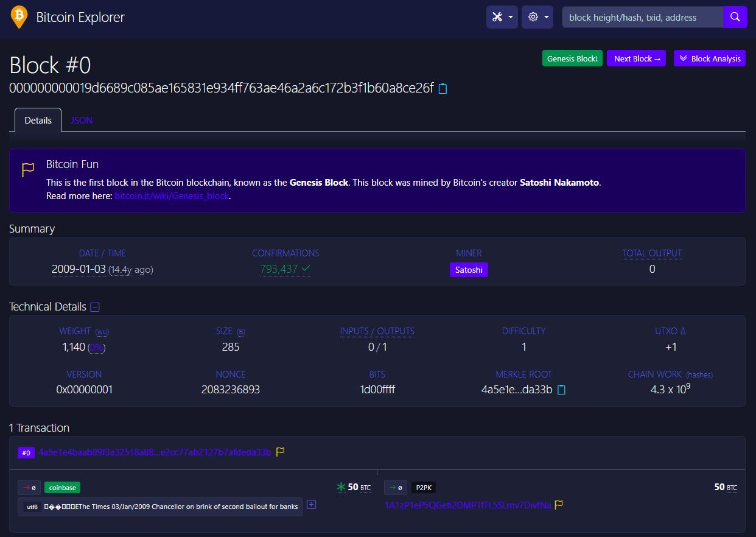Select the Details tab
Screen dimensions: 756x537
[38, 120]
